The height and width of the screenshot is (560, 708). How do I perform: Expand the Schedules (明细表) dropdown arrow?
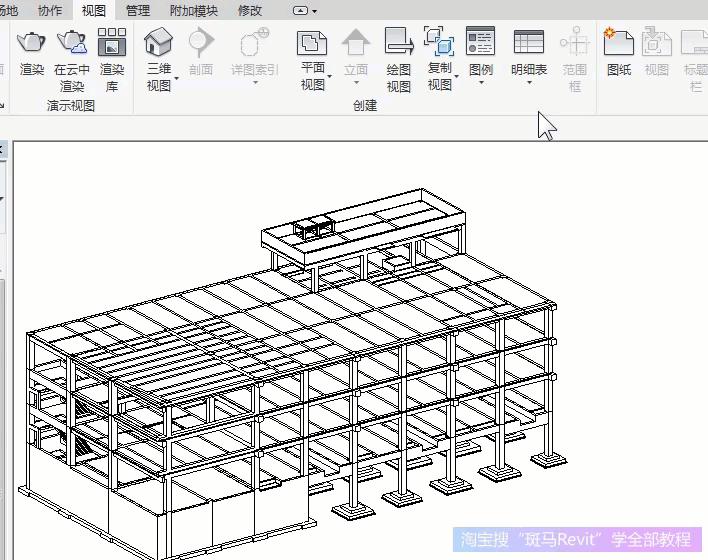click(529, 84)
